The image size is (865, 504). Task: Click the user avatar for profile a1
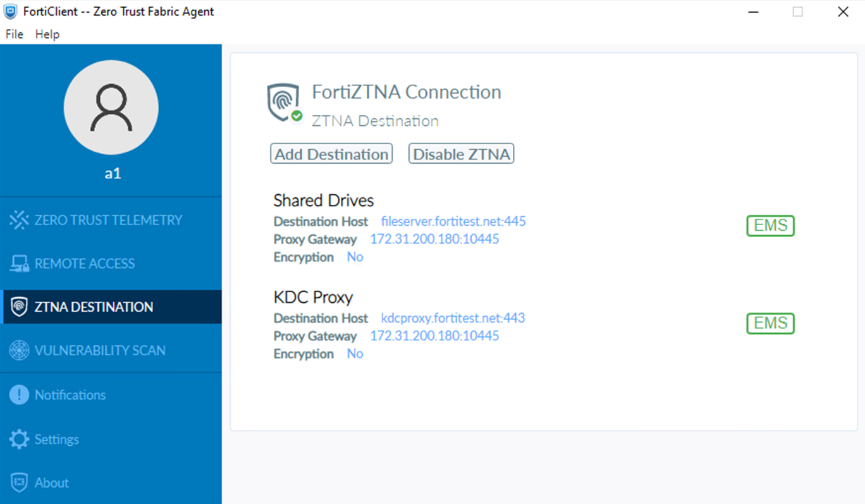[111, 108]
